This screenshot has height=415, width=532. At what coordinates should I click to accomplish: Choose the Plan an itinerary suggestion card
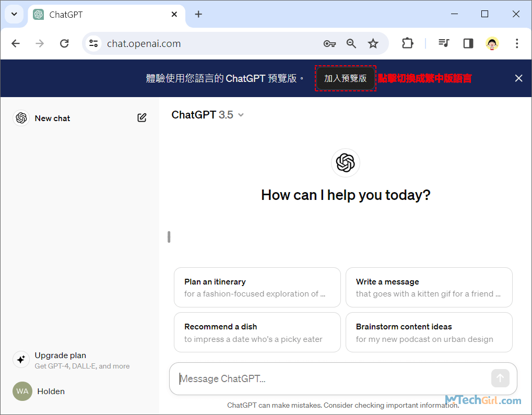point(257,287)
